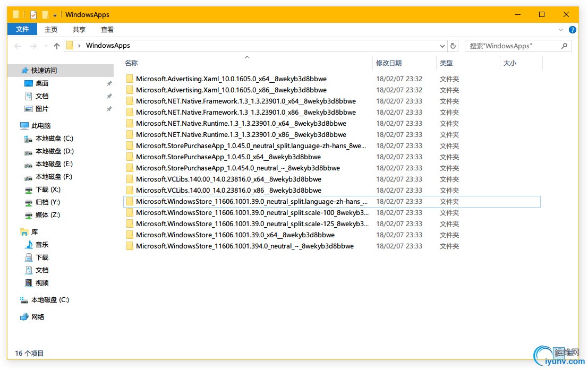The height and width of the screenshot is (370, 588).
Task: Sort by the 修改日期 column header
Action: point(389,63)
